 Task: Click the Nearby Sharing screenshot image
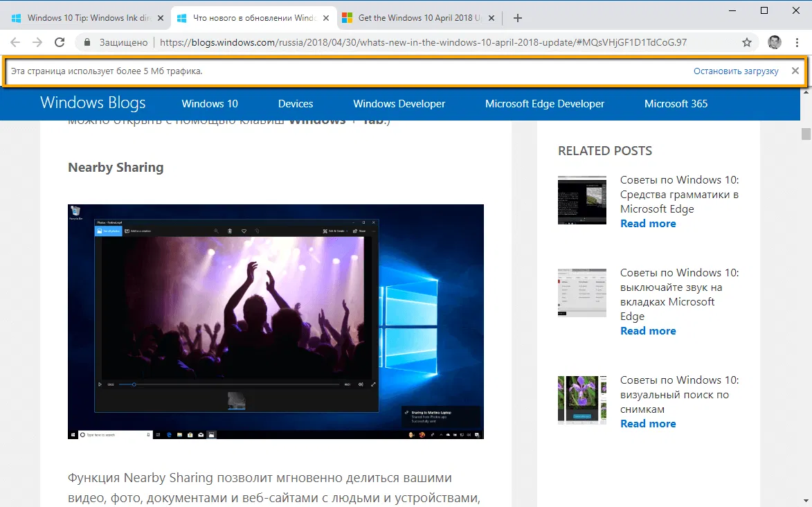click(276, 321)
